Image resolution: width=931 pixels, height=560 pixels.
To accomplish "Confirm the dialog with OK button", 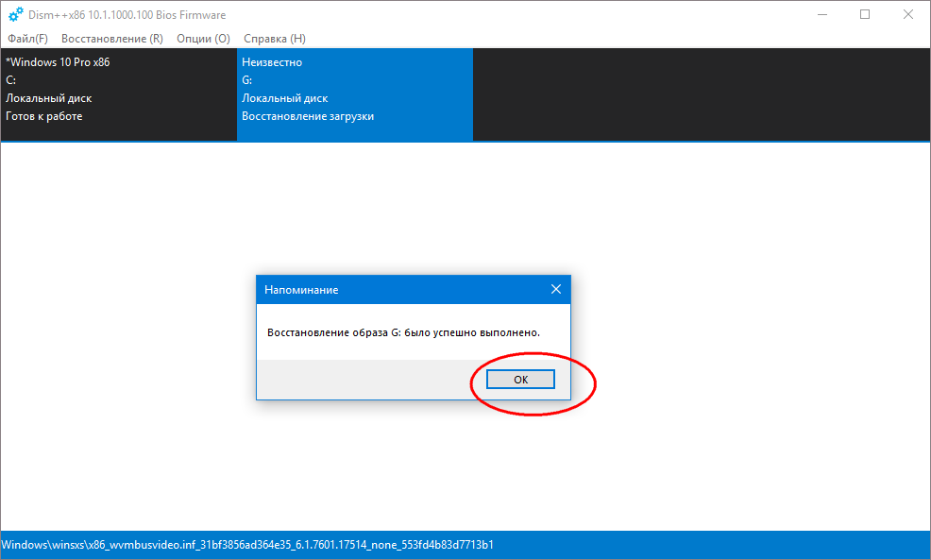I will coord(520,379).
